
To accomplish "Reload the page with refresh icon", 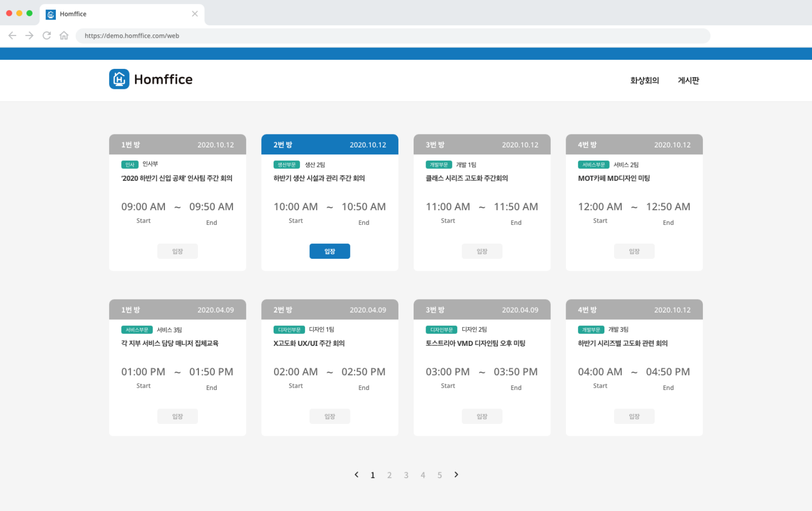I will (x=47, y=35).
